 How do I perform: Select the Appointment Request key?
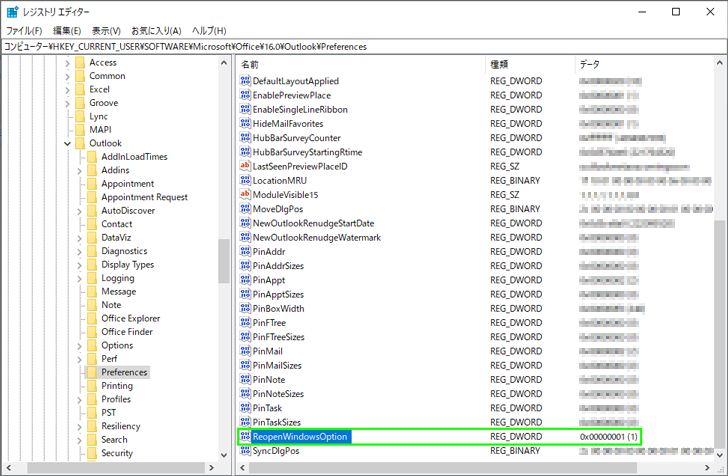pos(144,197)
